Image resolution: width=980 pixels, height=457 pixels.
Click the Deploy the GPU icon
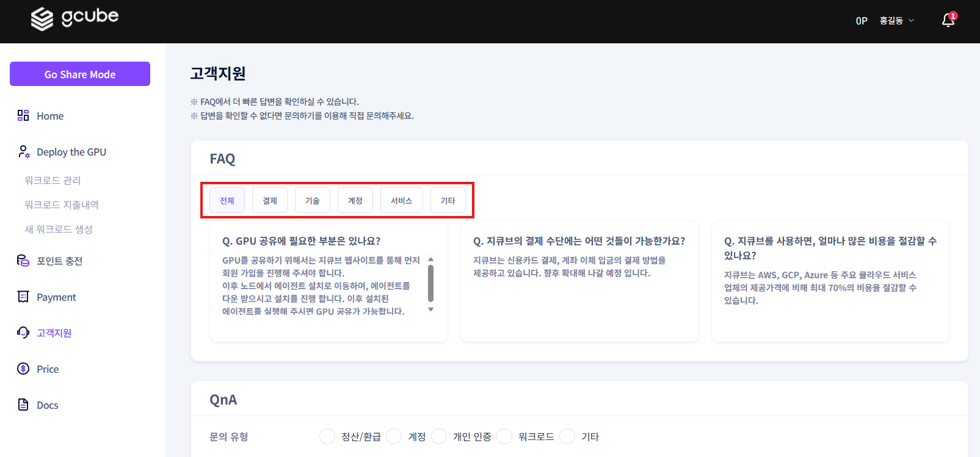24,151
